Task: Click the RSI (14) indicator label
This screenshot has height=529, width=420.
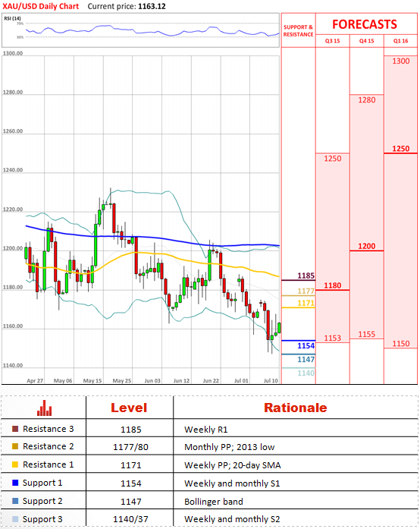Action: point(12,18)
